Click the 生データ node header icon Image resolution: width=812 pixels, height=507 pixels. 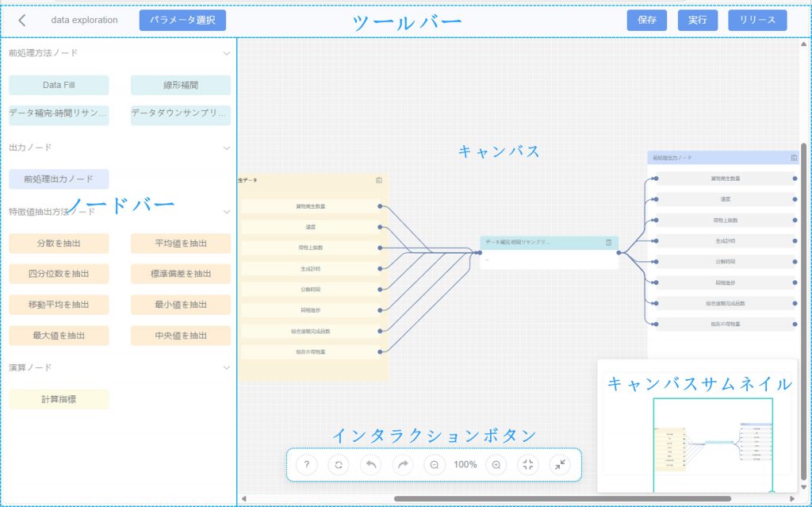point(379,180)
